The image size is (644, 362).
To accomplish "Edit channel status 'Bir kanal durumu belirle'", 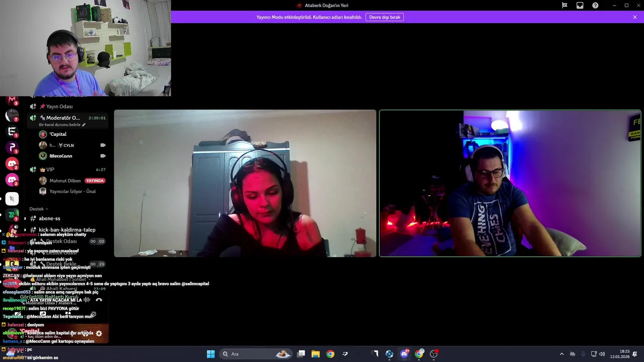I will point(62,125).
